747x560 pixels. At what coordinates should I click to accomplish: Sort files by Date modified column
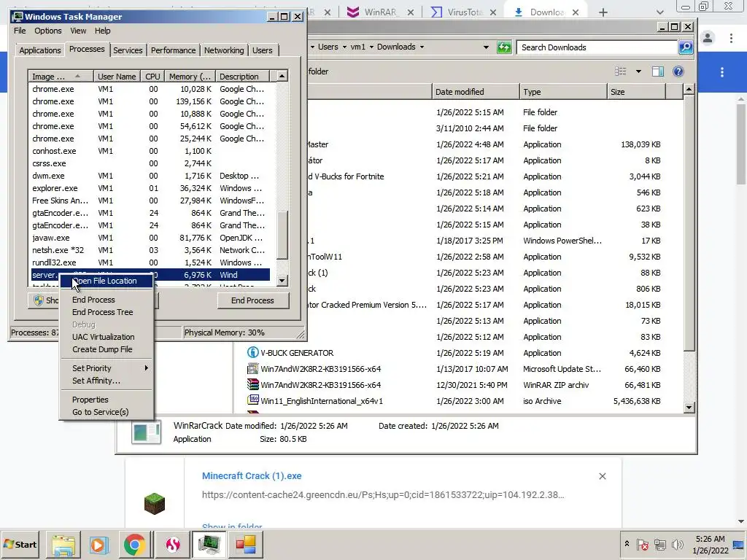click(476, 91)
